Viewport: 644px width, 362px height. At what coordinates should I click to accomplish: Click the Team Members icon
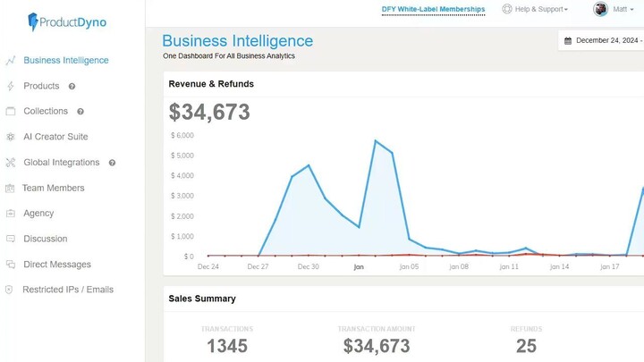tap(10, 189)
